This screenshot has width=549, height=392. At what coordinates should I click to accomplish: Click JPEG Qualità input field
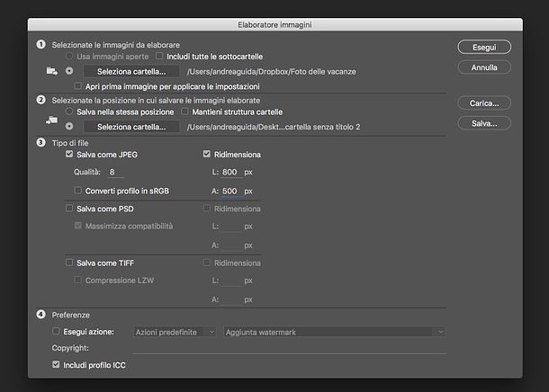click(x=115, y=173)
